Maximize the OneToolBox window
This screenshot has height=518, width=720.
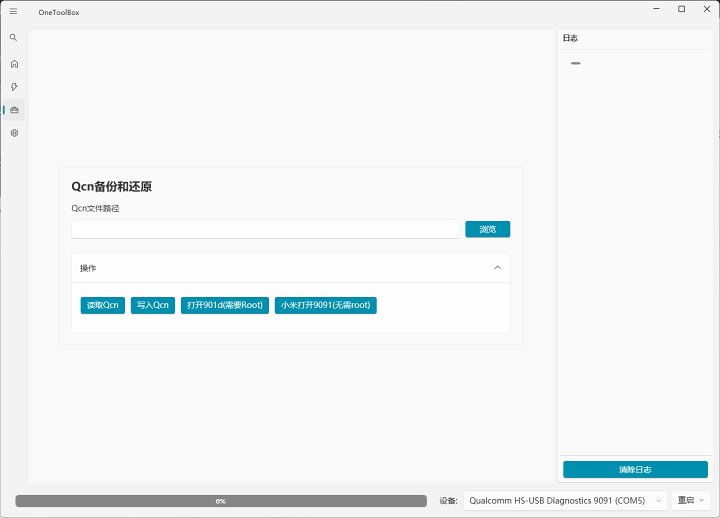pyautogui.click(x=681, y=9)
